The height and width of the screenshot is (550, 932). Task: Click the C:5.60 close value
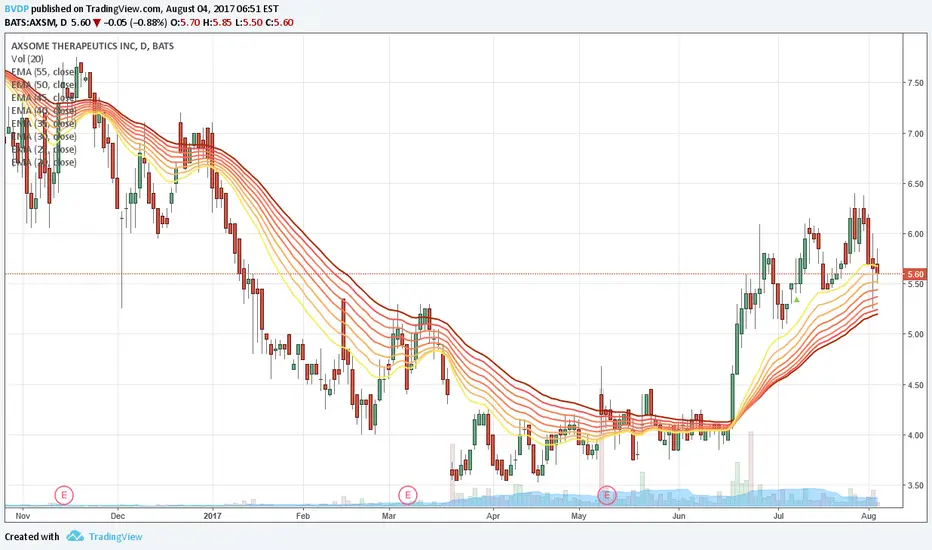279,23
